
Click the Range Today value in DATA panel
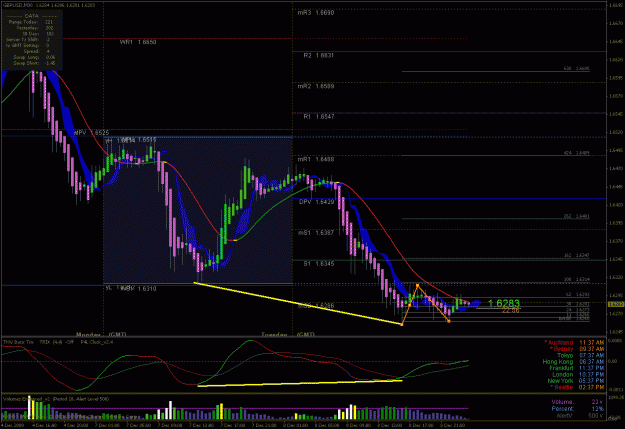pyautogui.click(x=49, y=22)
